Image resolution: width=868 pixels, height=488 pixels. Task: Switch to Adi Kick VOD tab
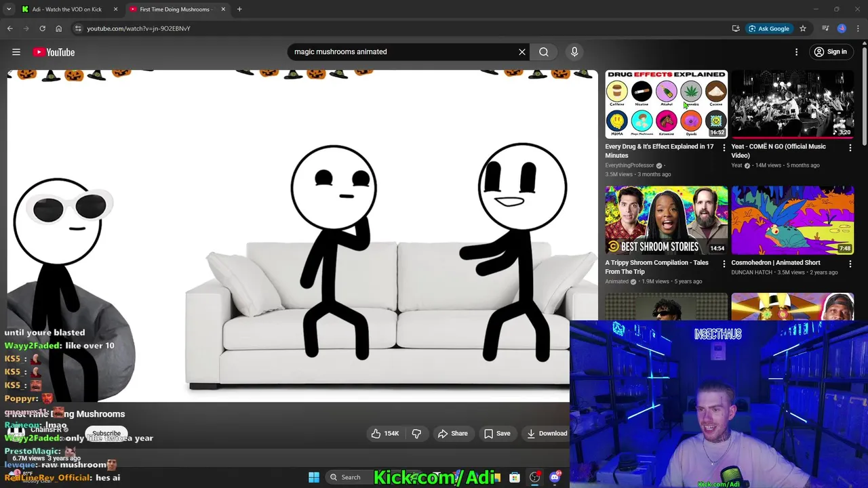coord(66,9)
